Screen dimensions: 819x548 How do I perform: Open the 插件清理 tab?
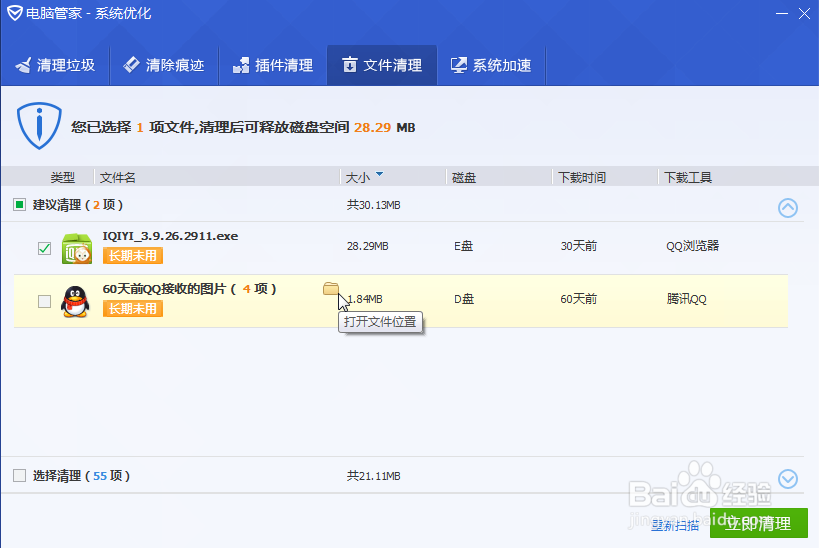[x=273, y=65]
